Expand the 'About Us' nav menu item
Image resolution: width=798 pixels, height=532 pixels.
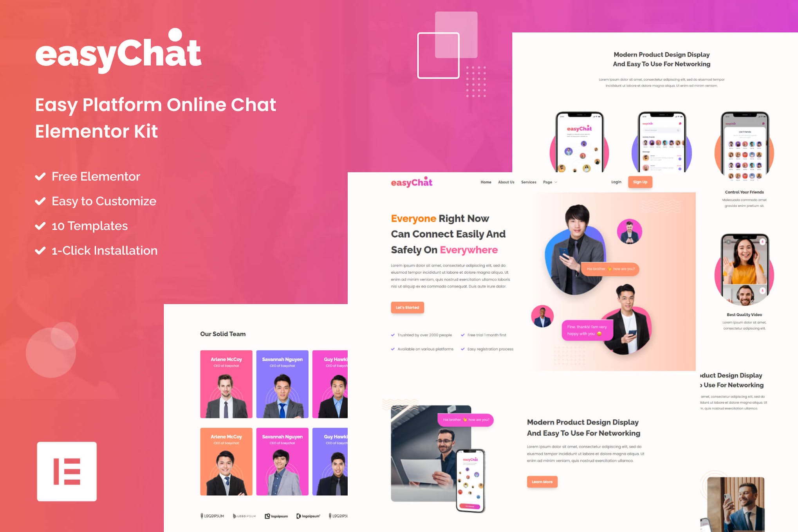pyautogui.click(x=506, y=182)
